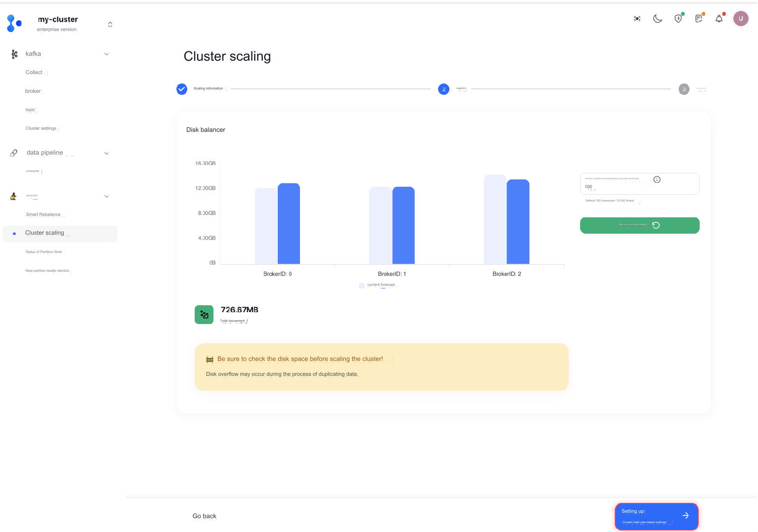
Task: Open the Smart Rebalance menu item
Action: (43, 214)
